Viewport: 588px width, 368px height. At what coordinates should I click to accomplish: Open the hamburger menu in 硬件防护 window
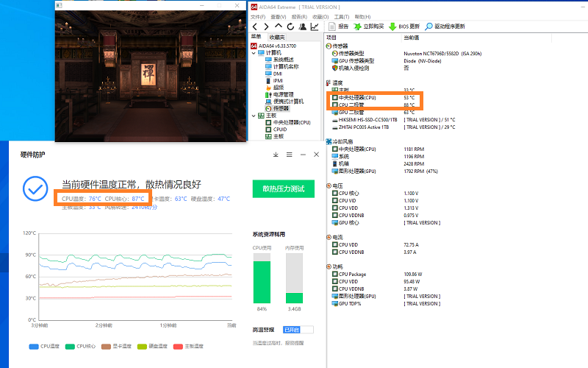pos(289,155)
